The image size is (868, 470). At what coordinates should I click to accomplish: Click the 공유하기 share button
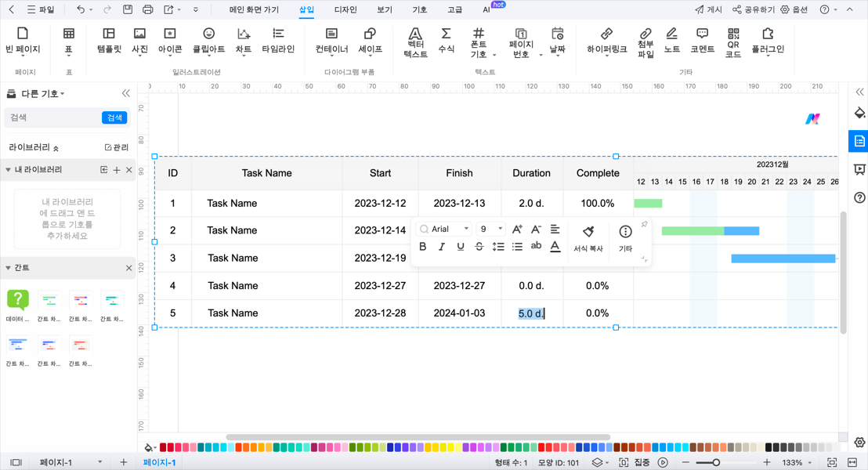point(754,9)
